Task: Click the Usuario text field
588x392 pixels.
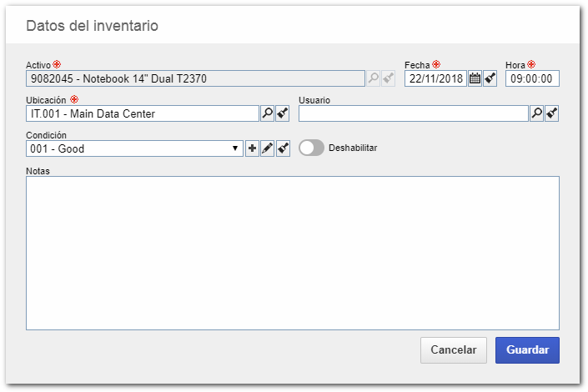Action: pos(413,113)
